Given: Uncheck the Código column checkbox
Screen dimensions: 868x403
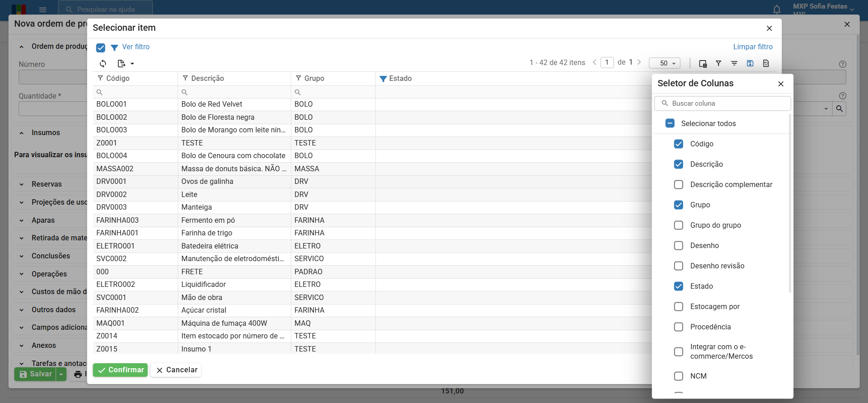Looking at the screenshot, I should 678,144.
